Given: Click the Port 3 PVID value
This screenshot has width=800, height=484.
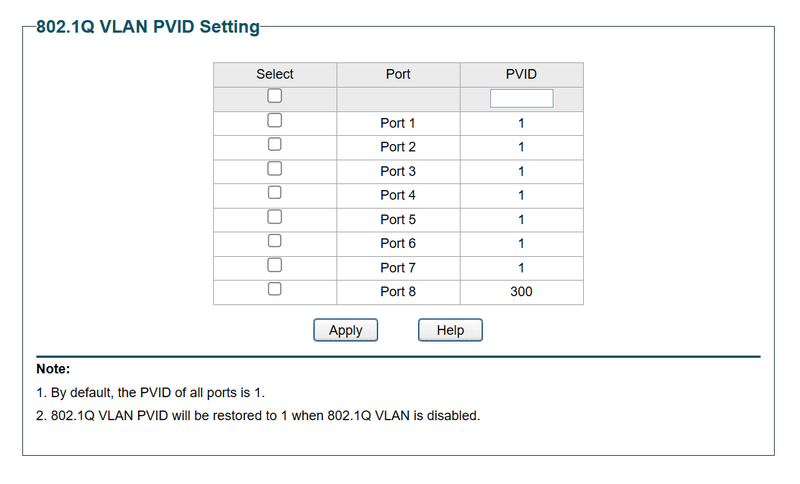Looking at the screenshot, I should coord(521,171).
